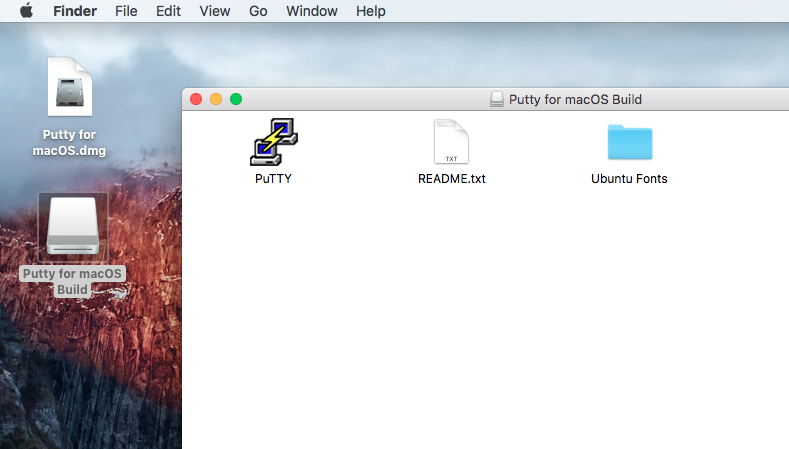The height and width of the screenshot is (449, 789).
Task: Open the File menu
Action: tap(126, 11)
